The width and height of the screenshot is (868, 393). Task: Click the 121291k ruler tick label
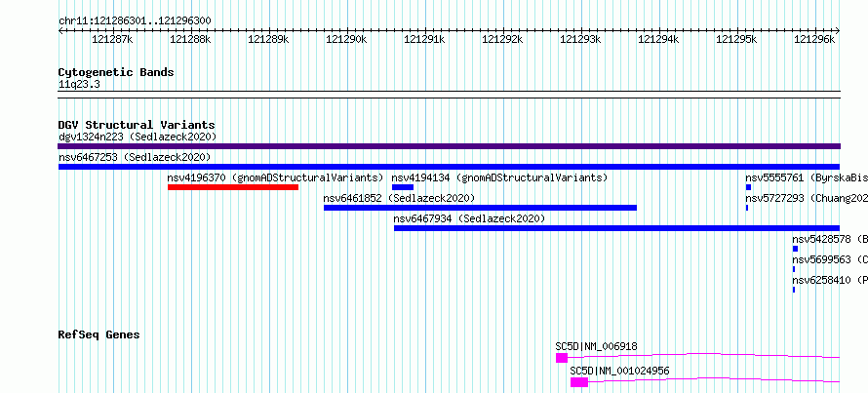[x=424, y=39]
